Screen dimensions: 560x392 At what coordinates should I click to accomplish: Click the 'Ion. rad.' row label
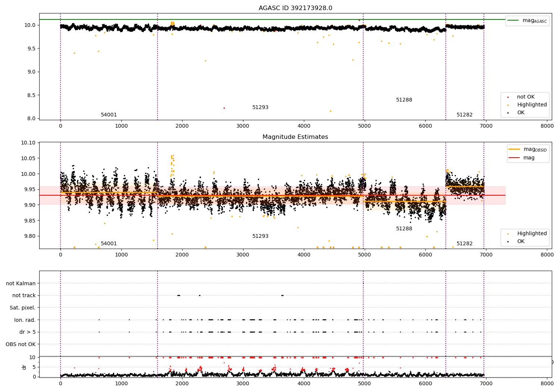[x=25, y=320]
